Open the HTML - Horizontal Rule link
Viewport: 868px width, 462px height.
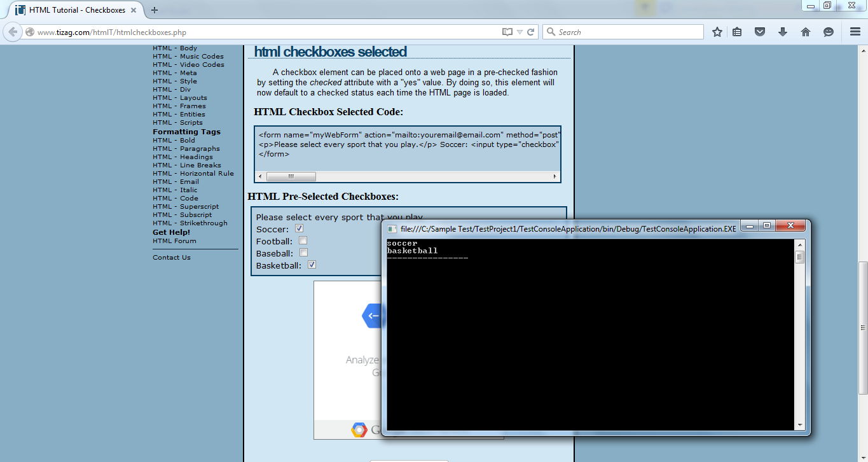[x=193, y=173]
